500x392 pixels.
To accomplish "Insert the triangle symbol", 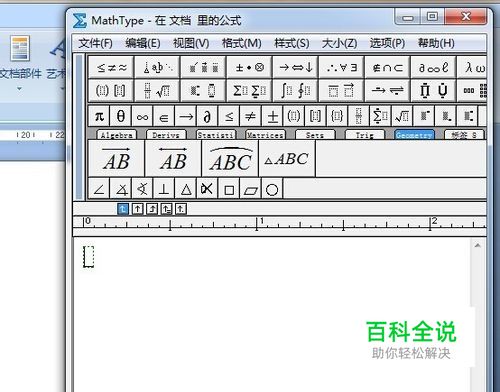I will point(186,189).
